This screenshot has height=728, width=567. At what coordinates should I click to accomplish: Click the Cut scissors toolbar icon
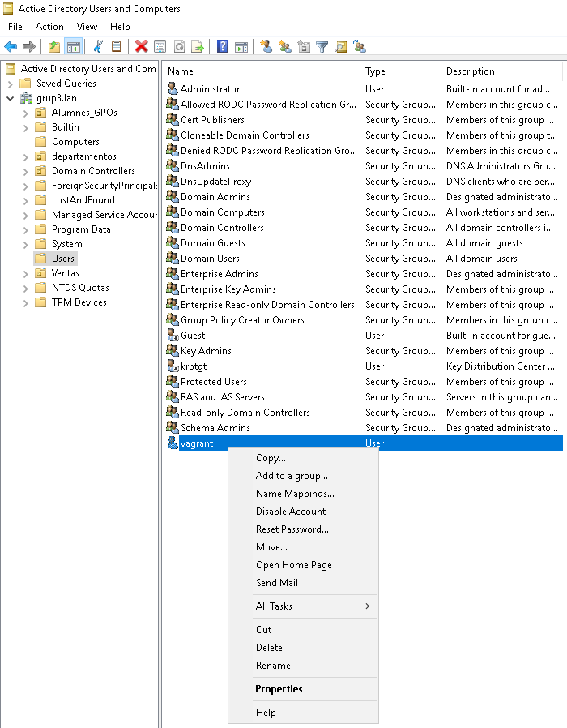[98, 46]
